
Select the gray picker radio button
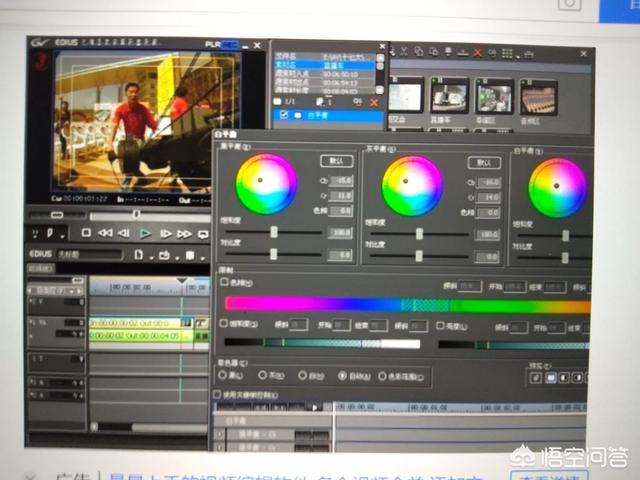(x=262, y=375)
